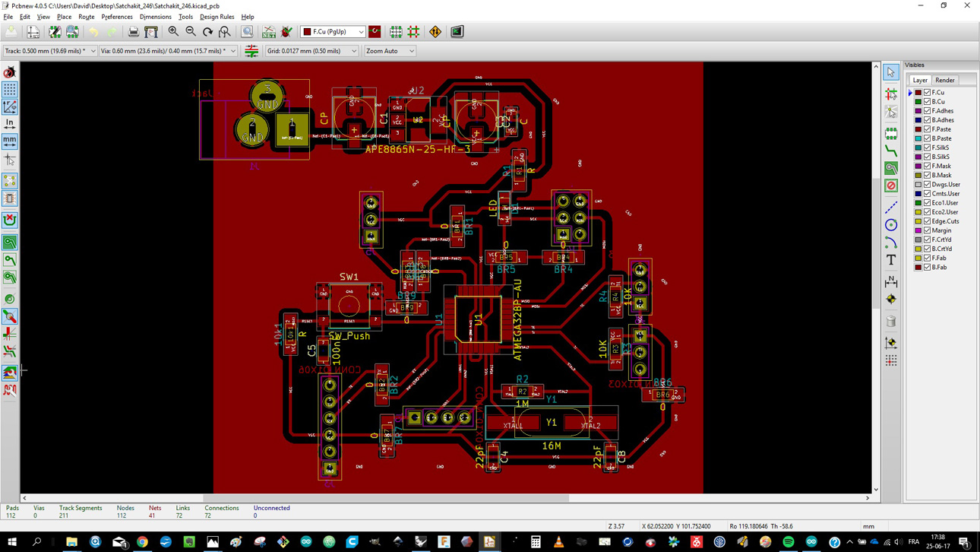Zoom out of the board

(191, 32)
